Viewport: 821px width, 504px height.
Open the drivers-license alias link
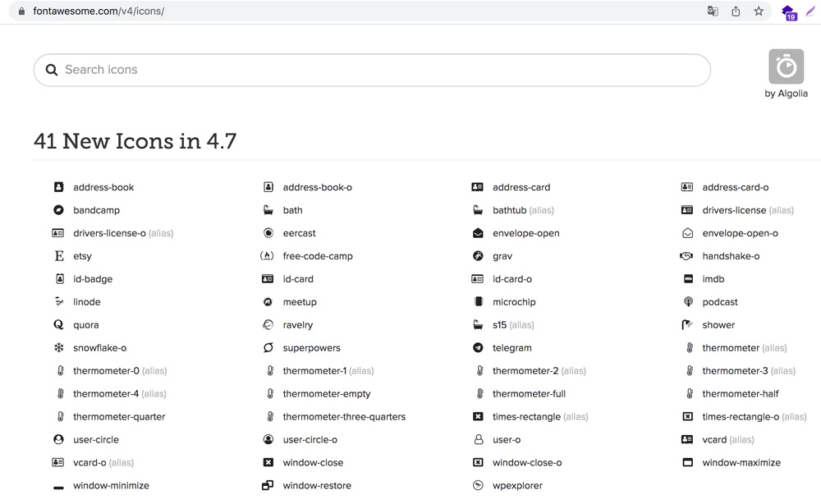pyautogui.click(x=748, y=210)
